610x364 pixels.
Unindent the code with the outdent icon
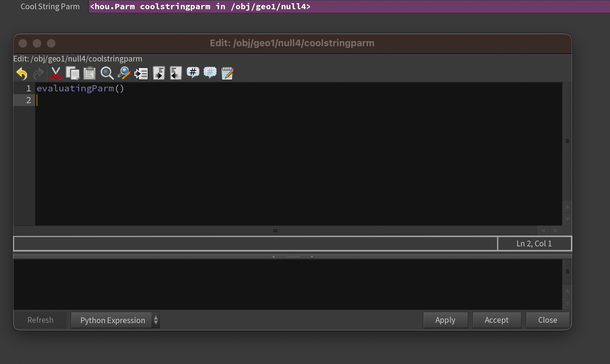tap(176, 73)
